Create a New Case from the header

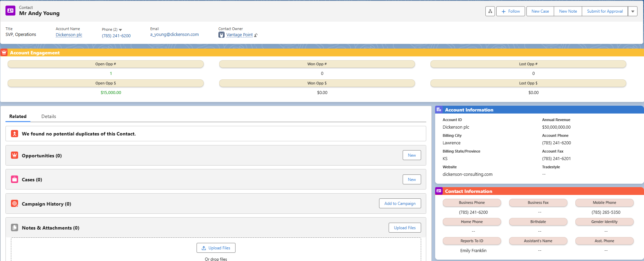pyautogui.click(x=540, y=11)
